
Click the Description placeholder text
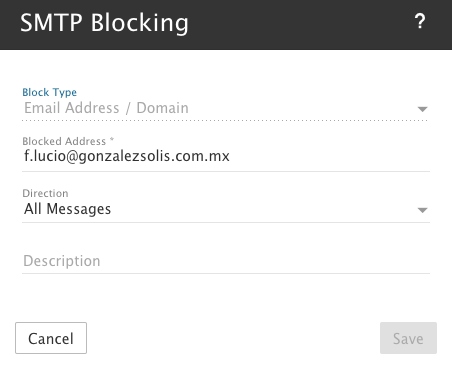coord(62,261)
